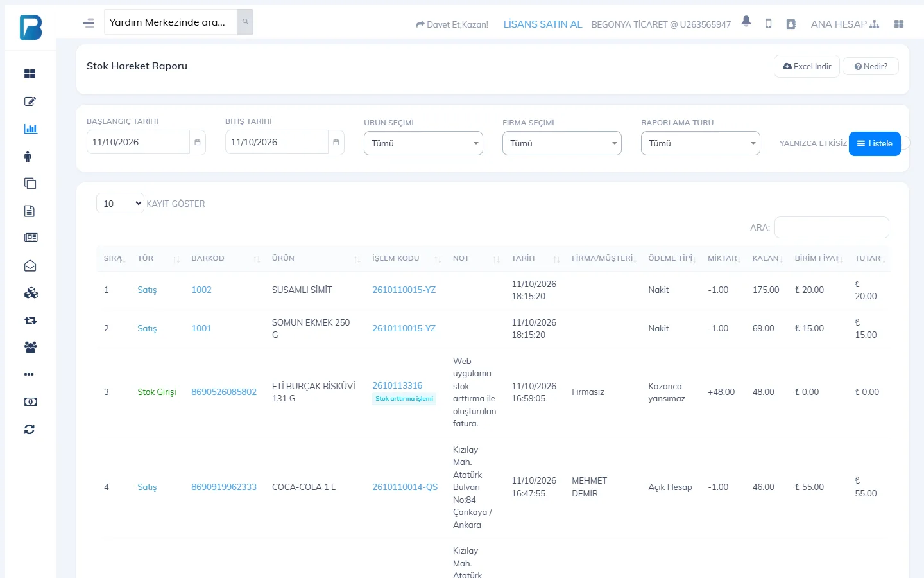Open the stacked cubes stock icon in sidebar
924x578 pixels.
coord(31,293)
